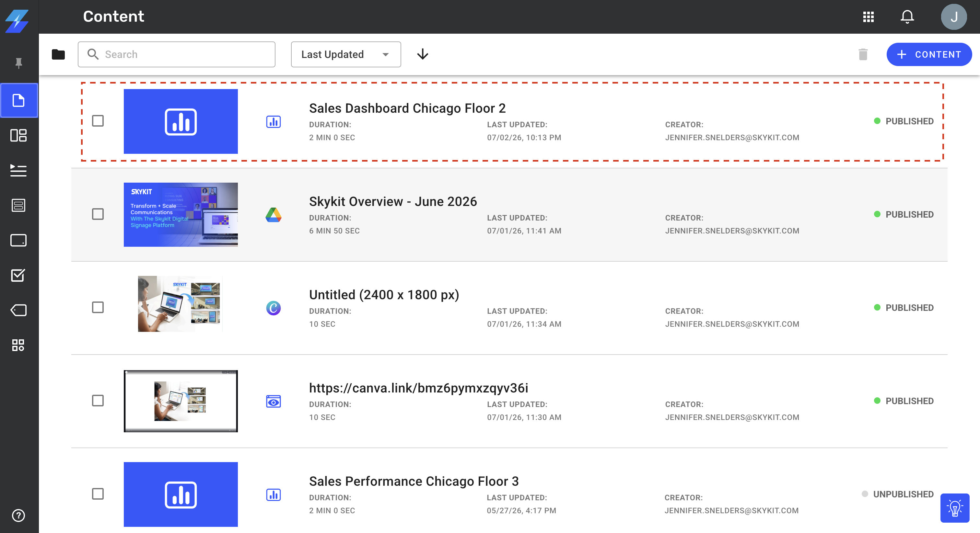Image resolution: width=980 pixels, height=533 pixels.
Task: Select checkbox for Sales Performance Chicago Floor 3
Action: (98, 494)
